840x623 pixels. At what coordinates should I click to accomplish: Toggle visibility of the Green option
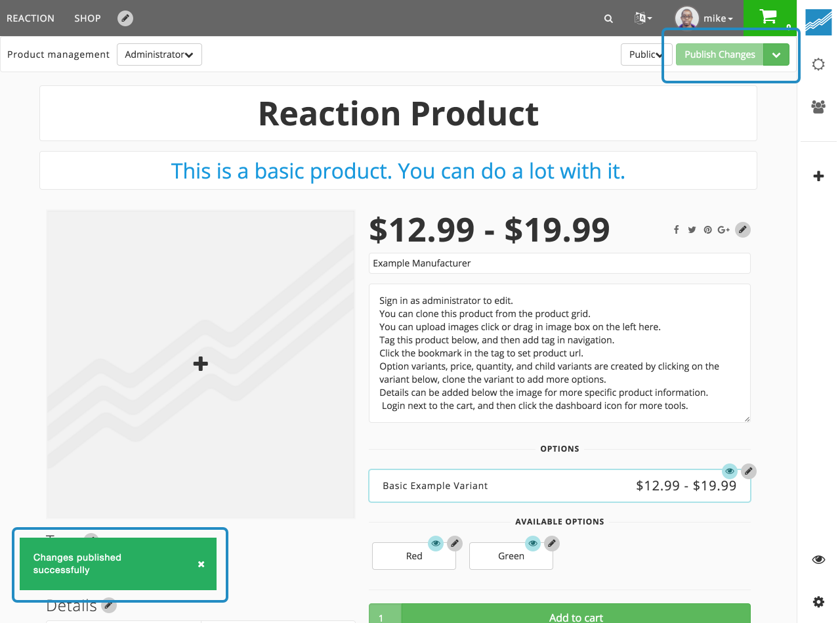coord(533,543)
